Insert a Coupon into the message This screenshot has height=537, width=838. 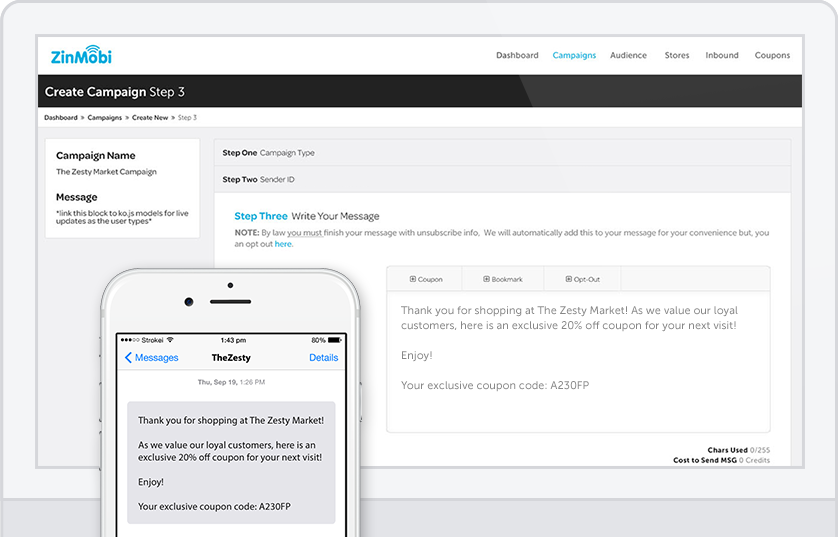[x=425, y=279]
